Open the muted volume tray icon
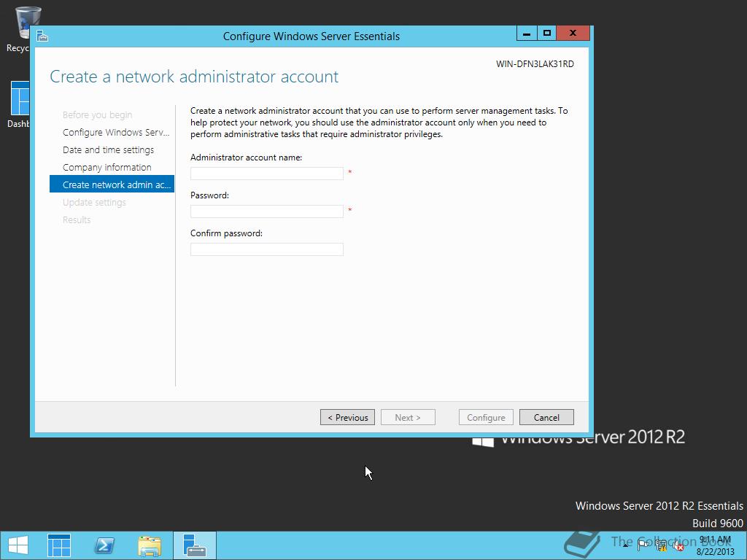Screen dimensions: 747x560 point(678,545)
